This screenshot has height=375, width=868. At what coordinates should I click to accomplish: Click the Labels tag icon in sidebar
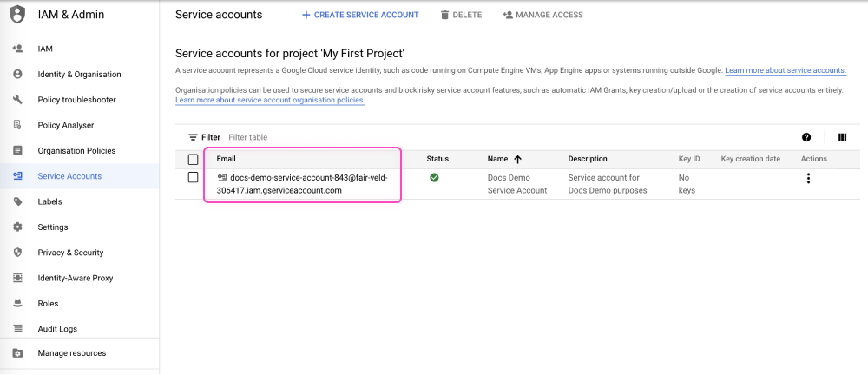pyautogui.click(x=17, y=201)
